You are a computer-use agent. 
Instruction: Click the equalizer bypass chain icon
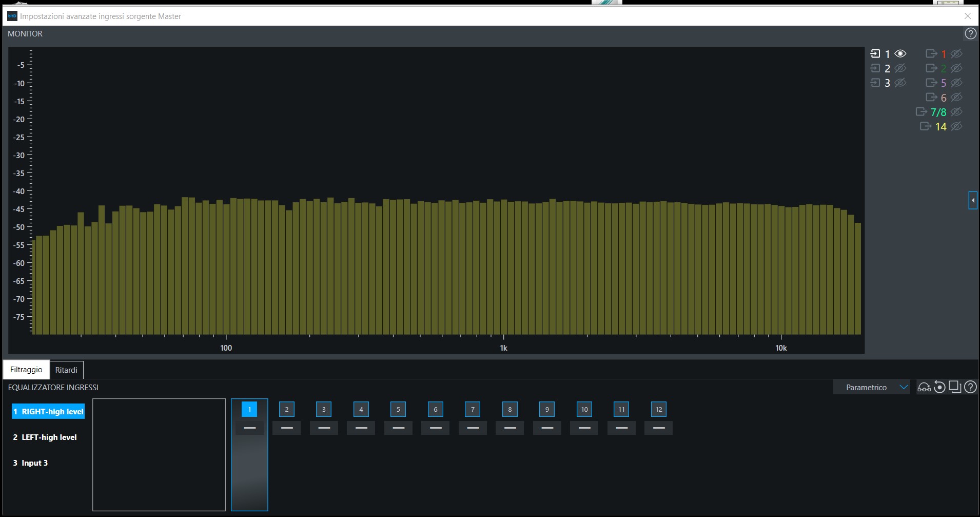(x=924, y=387)
